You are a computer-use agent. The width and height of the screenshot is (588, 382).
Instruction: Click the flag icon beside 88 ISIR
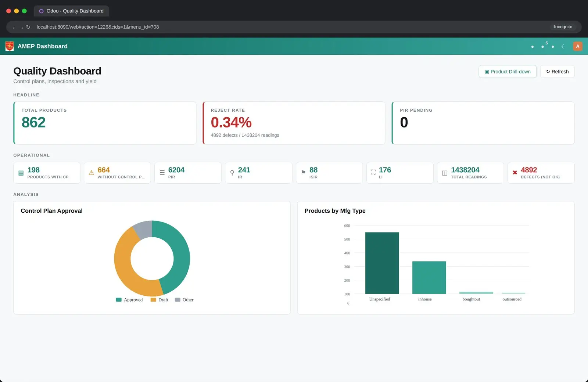(303, 173)
